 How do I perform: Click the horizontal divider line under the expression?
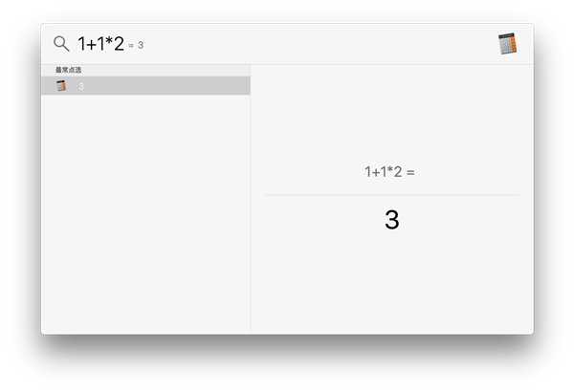(391, 195)
